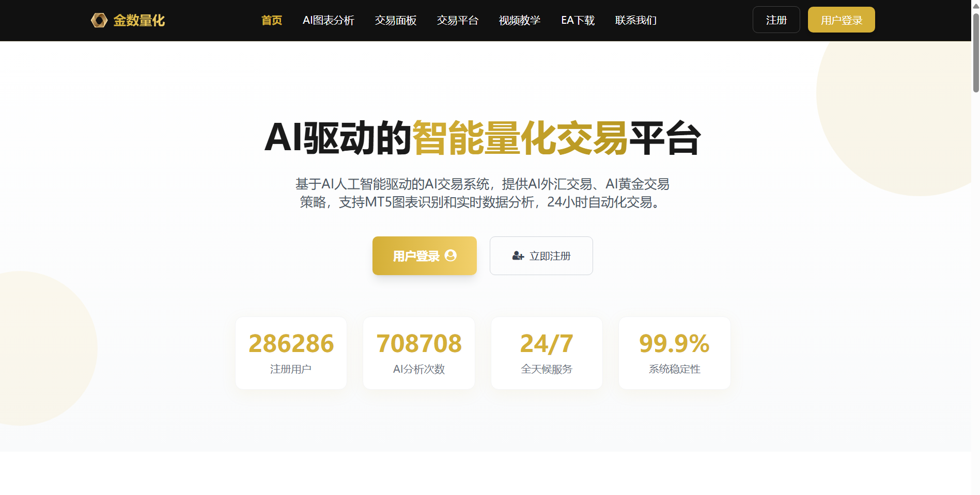Visit 联系我们 contact page
This screenshot has height=495, width=980.
pos(636,20)
